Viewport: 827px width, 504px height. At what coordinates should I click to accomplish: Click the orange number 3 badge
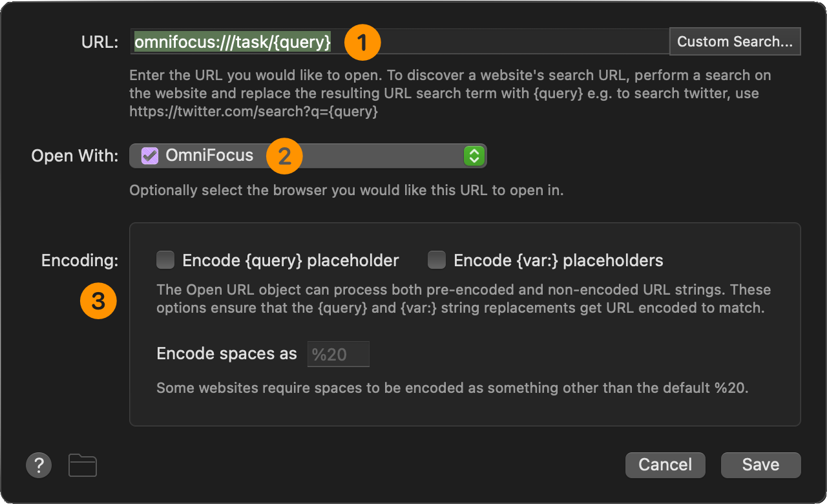point(98,300)
